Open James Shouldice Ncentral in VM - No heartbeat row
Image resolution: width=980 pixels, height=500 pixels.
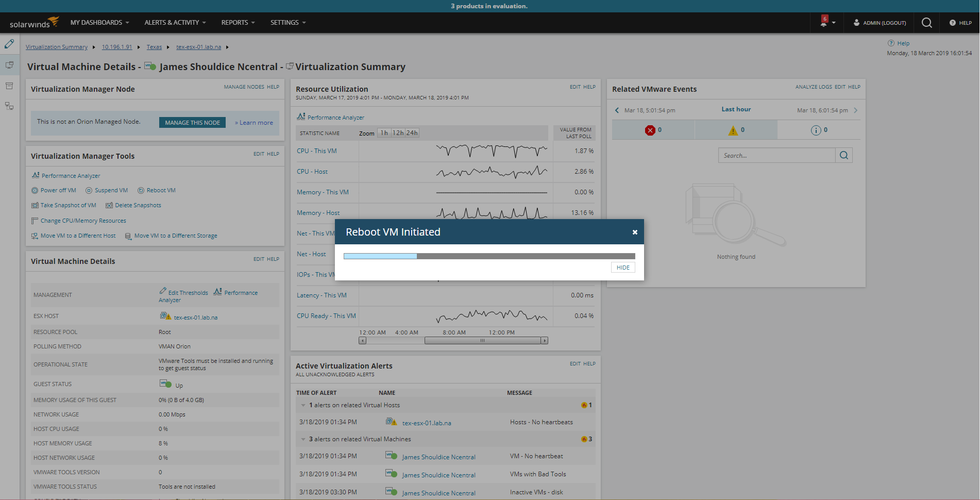(438, 457)
